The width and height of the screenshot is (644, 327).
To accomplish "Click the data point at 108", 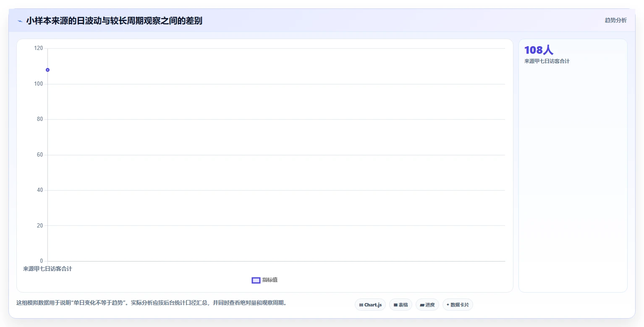I will [47, 70].
